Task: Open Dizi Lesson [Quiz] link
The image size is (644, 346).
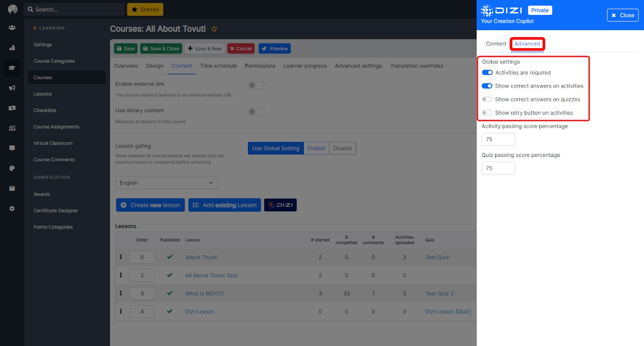Action: (448, 312)
